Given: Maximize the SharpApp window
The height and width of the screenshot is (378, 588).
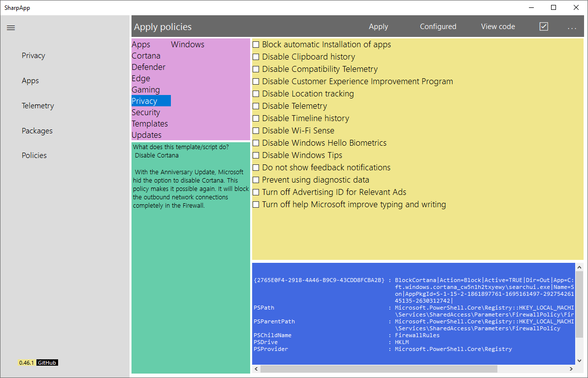Looking at the screenshot, I should point(554,7).
